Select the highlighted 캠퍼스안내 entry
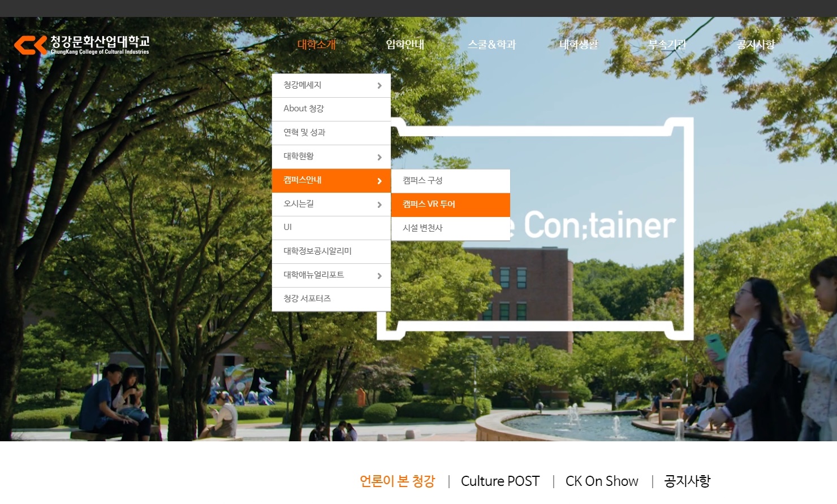Image resolution: width=837 pixels, height=504 pixels. pos(331,180)
